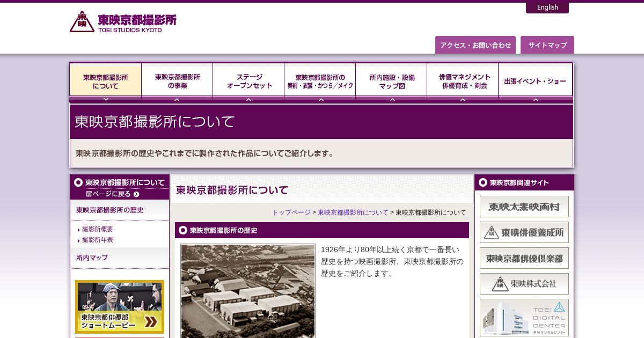Click the historical studio aerial photo
The width and height of the screenshot is (644, 338).
248,291
